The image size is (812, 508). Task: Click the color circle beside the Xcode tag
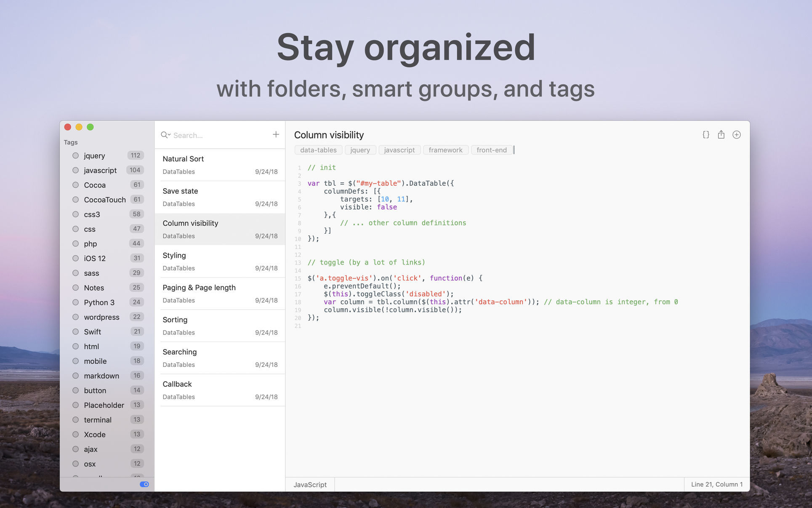click(x=76, y=434)
